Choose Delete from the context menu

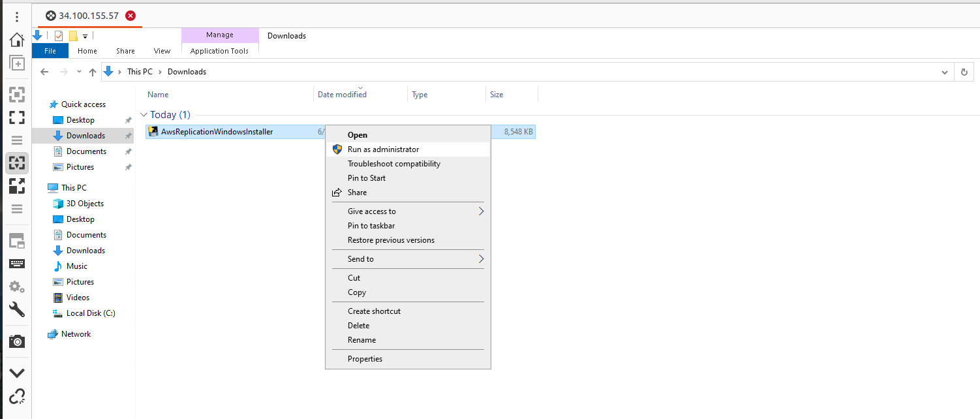[408, 326]
